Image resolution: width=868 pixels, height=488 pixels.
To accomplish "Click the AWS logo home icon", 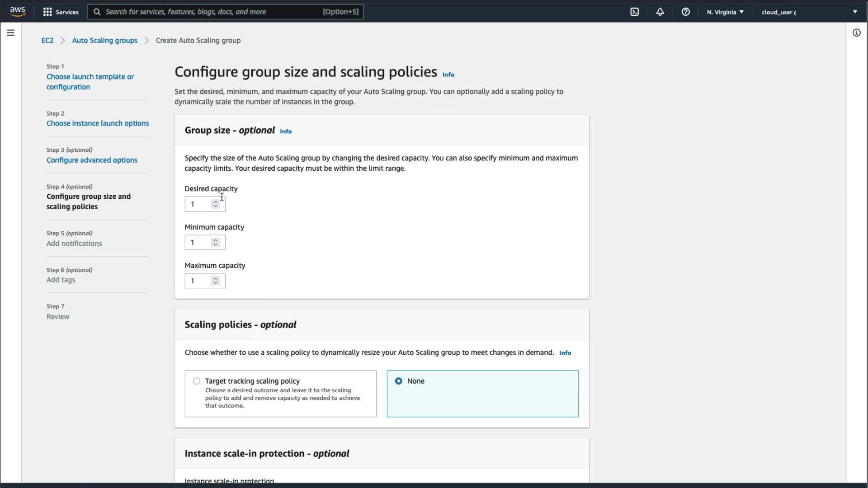I will click(x=18, y=11).
